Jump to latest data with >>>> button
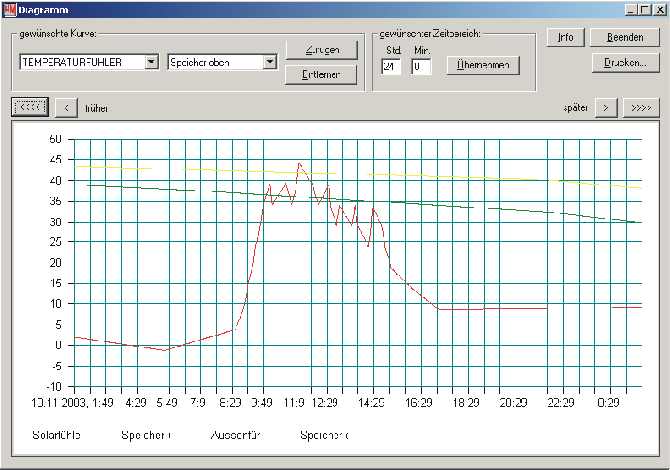The image size is (670, 470). pos(641,106)
